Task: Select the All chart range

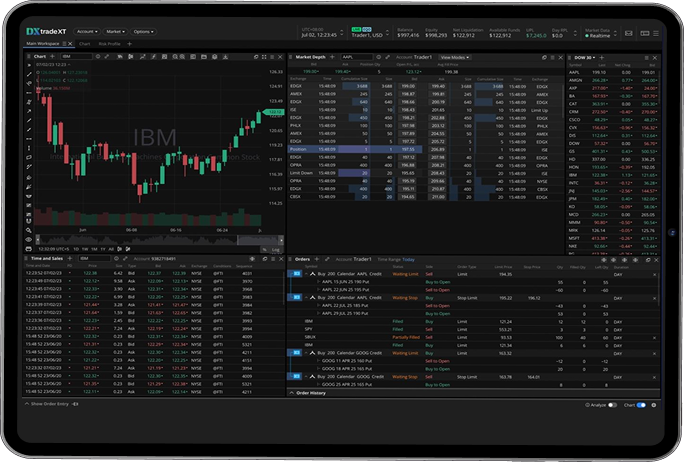Action: [111, 249]
